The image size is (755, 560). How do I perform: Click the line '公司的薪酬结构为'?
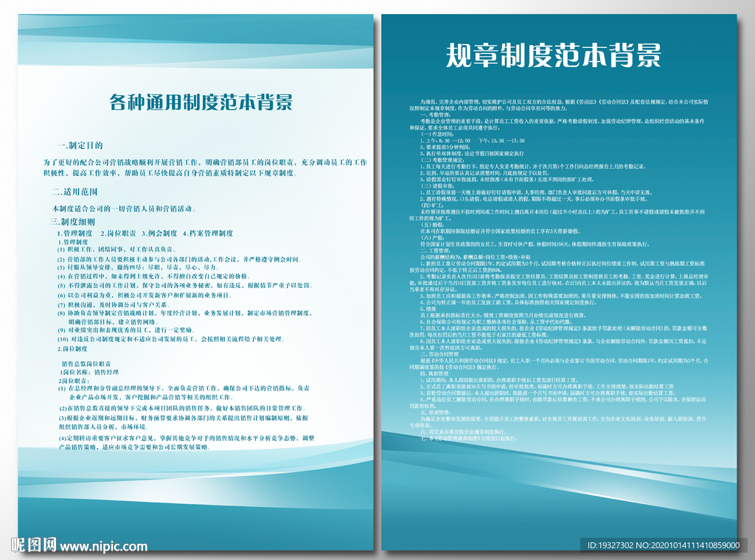(476, 257)
